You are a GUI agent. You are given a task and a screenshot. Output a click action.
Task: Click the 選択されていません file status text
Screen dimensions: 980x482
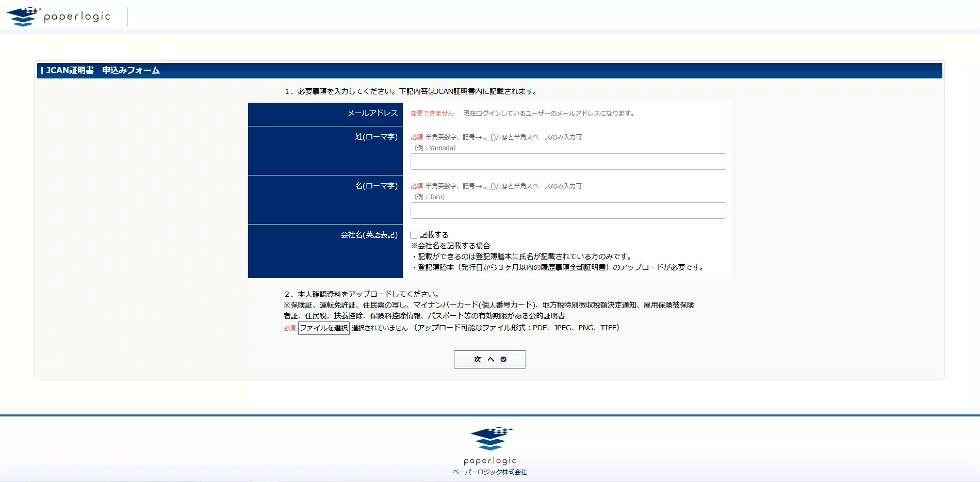379,328
